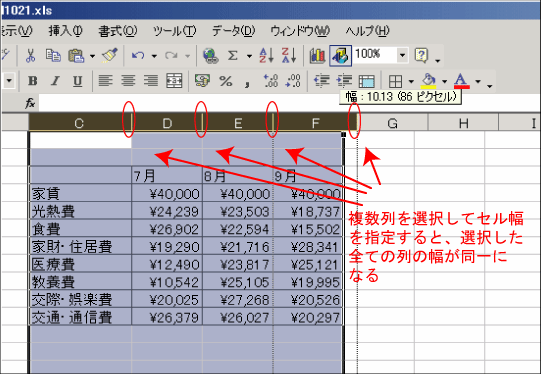This screenshot has height=374, width=541.
Task: Toggle Underline formatting
Action: coord(78,81)
